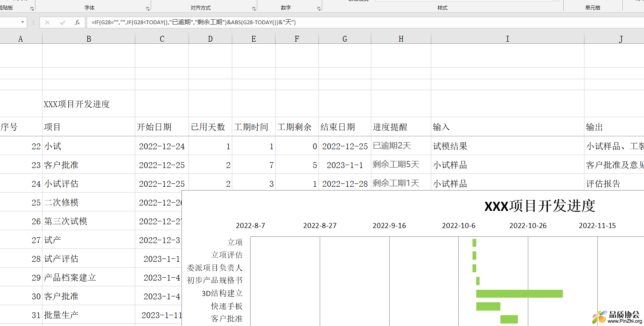644x326 pixels.
Task: Click the 工期时间 header cell
Action: tap(254, 127)
